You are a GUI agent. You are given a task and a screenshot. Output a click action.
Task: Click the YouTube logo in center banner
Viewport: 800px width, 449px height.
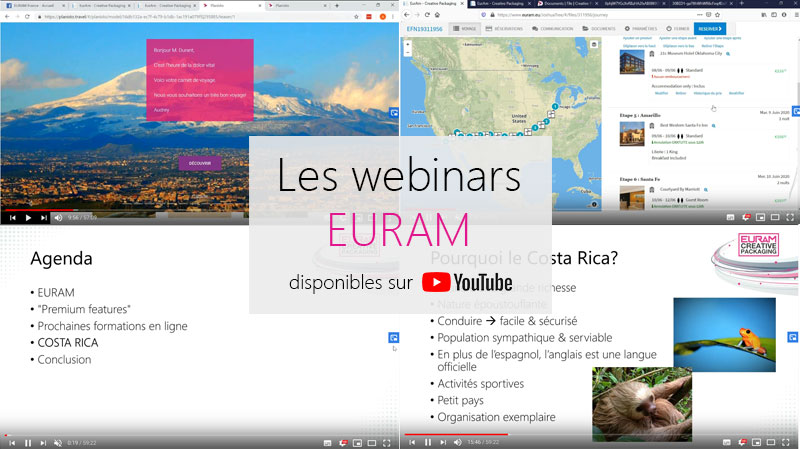pyautogui.click(x=467, y=283)
